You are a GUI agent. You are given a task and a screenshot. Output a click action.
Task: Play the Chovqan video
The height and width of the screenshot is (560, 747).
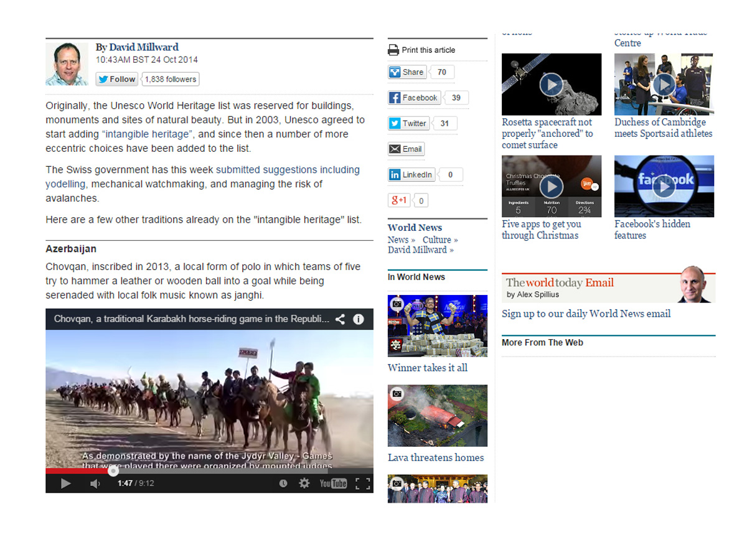click(x=65, y=483)
